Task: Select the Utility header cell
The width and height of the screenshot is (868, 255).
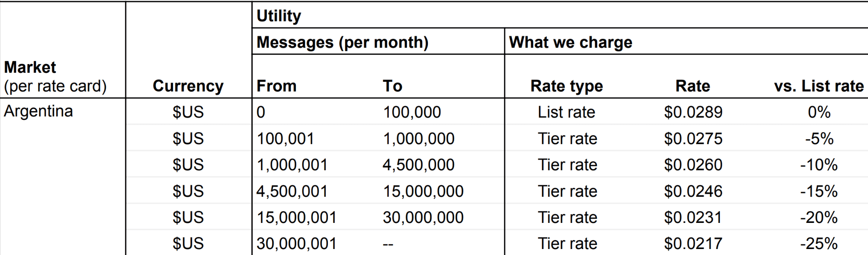Action: tap(279, 16)
